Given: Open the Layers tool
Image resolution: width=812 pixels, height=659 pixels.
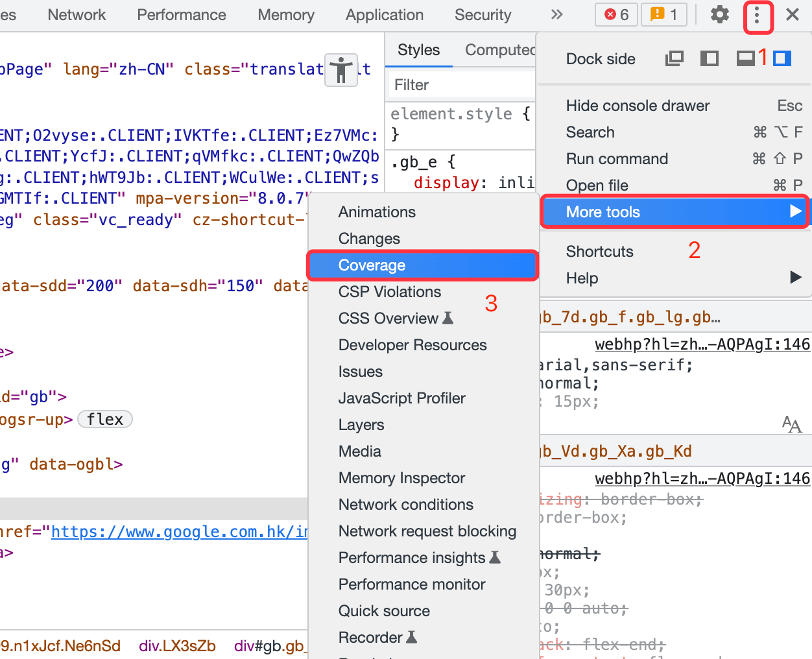Looking at the screenshot, I should [x=424, y=425].
